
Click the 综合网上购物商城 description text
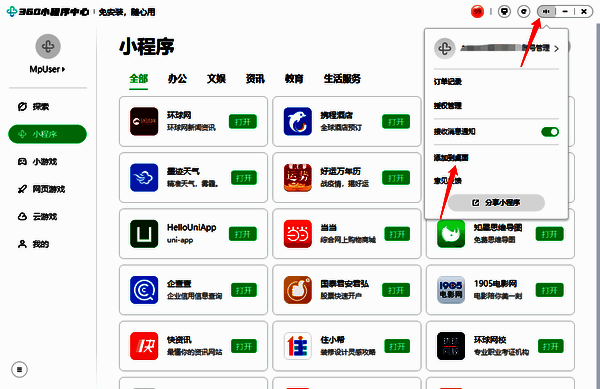348,240
